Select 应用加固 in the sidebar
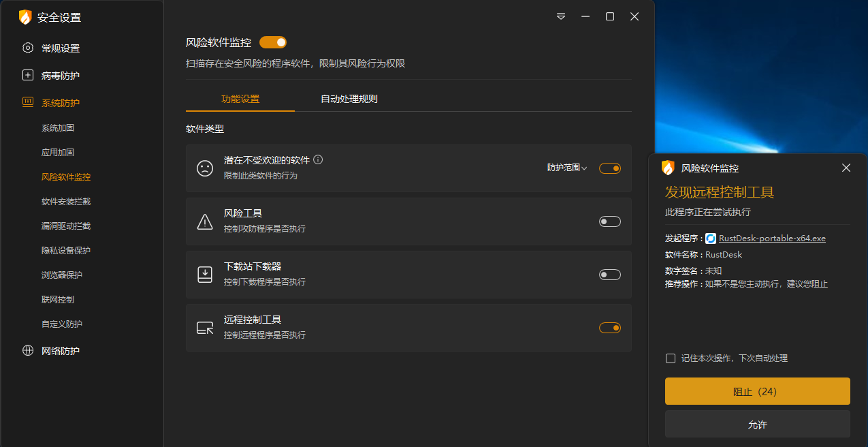This screenshot has height=447, width=868. pos(58,153)
